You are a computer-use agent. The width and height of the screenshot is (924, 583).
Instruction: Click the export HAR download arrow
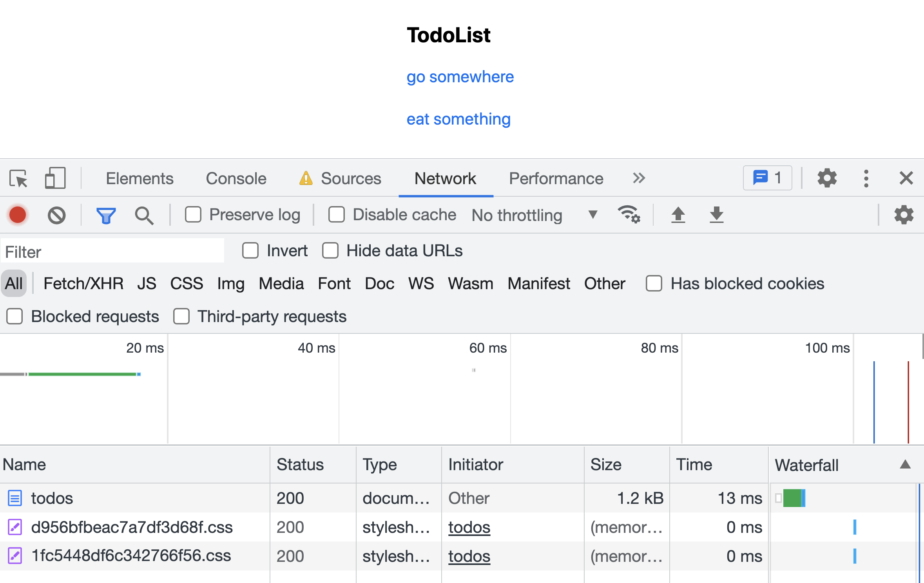[716, 215]
